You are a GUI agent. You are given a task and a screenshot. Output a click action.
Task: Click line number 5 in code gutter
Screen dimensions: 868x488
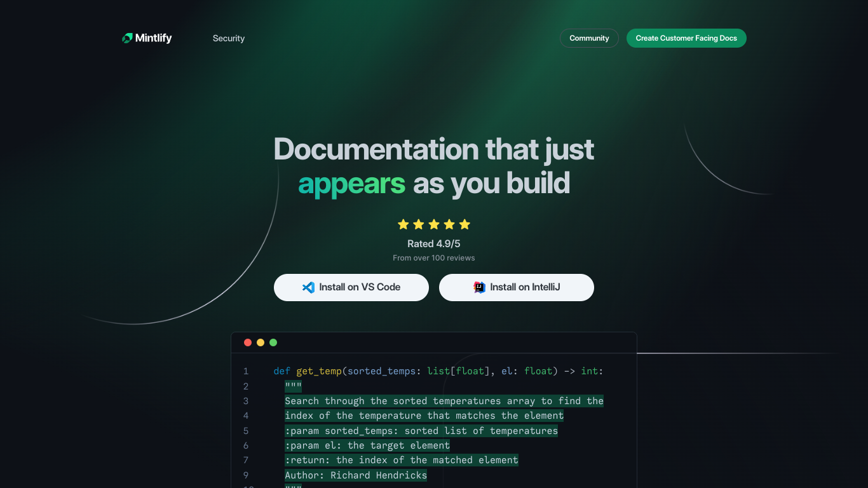(246, 431)
